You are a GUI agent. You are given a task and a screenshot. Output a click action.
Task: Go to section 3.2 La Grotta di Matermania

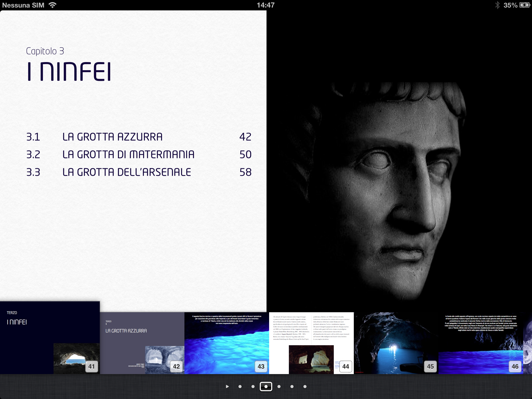pyautogui.click(x=128, y=155)
